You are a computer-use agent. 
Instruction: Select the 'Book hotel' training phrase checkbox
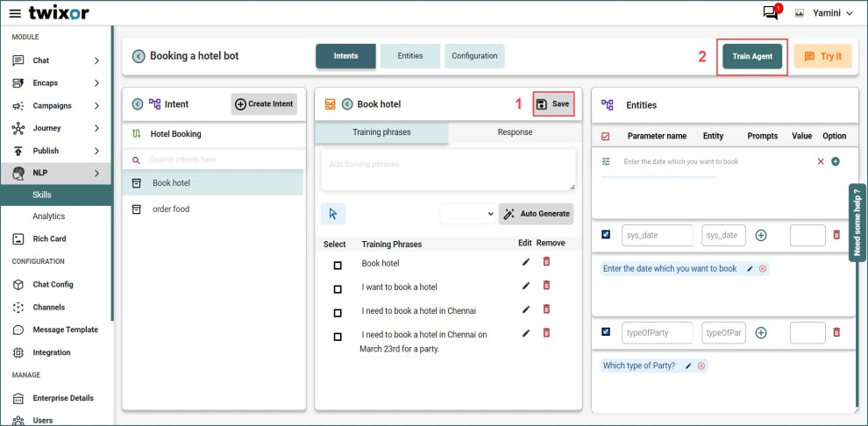(x=338, y=265)
